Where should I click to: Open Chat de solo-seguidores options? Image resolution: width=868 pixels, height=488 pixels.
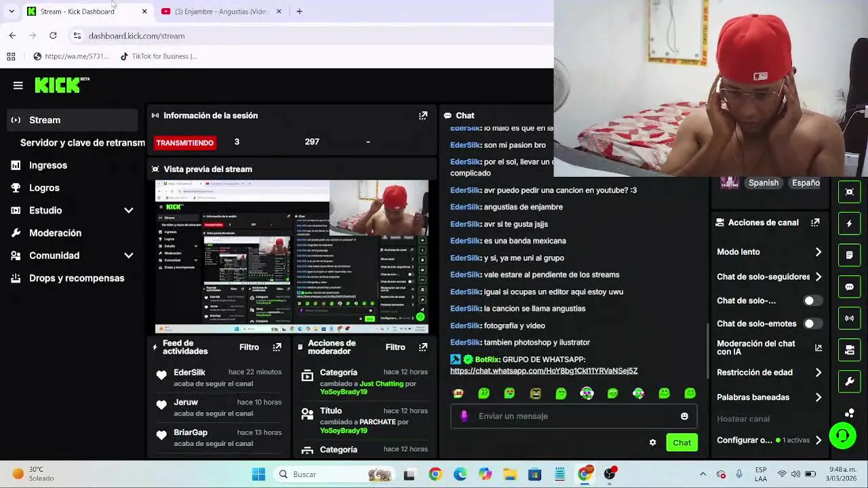(x=770, y=277)
